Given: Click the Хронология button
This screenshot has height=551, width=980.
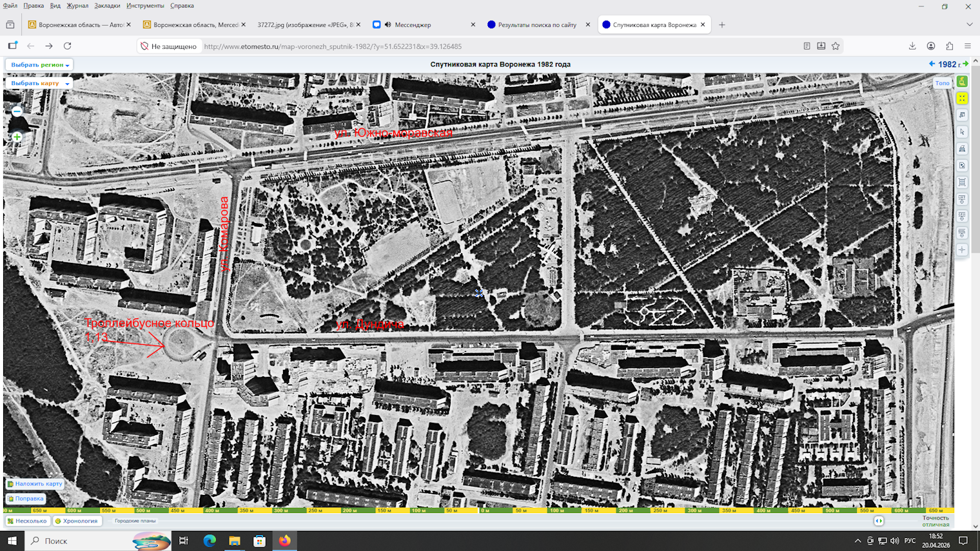Looking at the screenshot, I should [76, 521].
